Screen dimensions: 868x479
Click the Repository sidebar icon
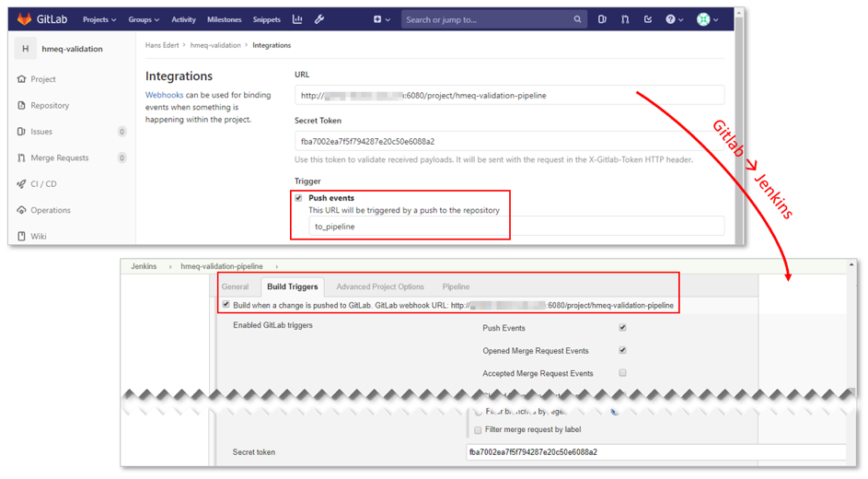coord(22,106)
